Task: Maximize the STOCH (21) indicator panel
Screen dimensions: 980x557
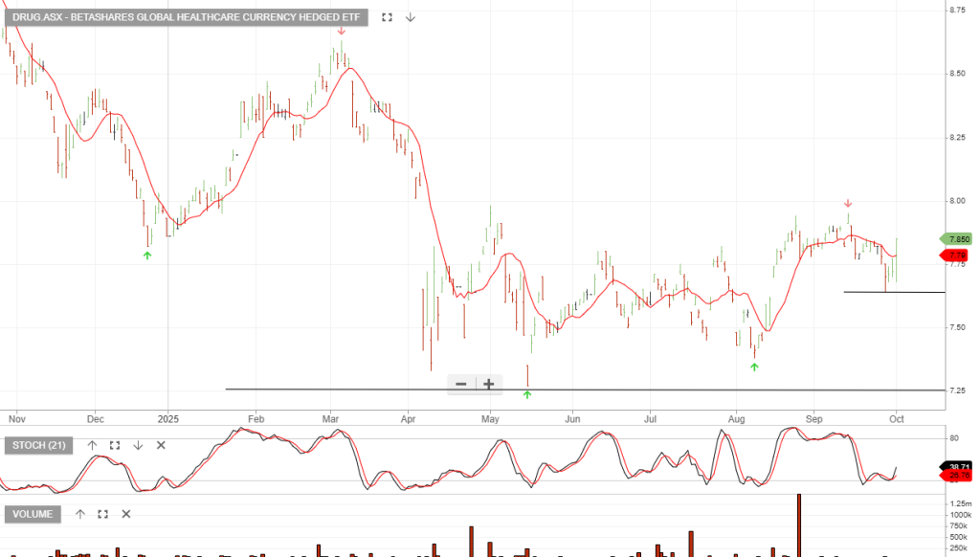Action: [x=115, y=445]
